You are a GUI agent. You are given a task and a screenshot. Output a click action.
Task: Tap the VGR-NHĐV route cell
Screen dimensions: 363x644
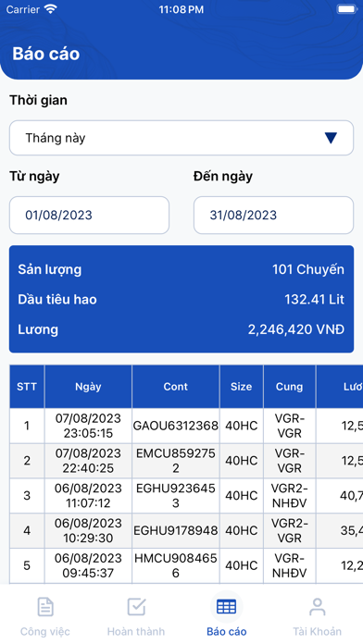[x=290, y=565]
